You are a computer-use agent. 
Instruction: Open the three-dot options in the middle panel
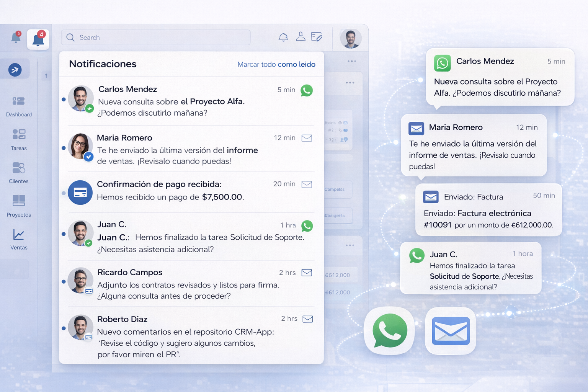[351, 82]
